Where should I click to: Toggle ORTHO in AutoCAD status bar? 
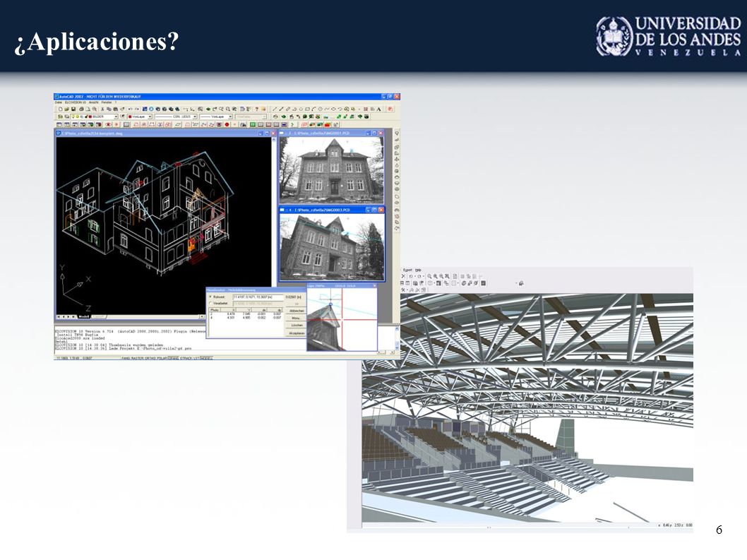150,358
